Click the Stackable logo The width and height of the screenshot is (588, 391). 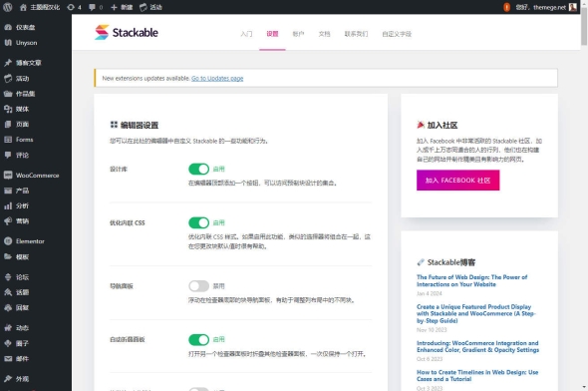(127, 32)
